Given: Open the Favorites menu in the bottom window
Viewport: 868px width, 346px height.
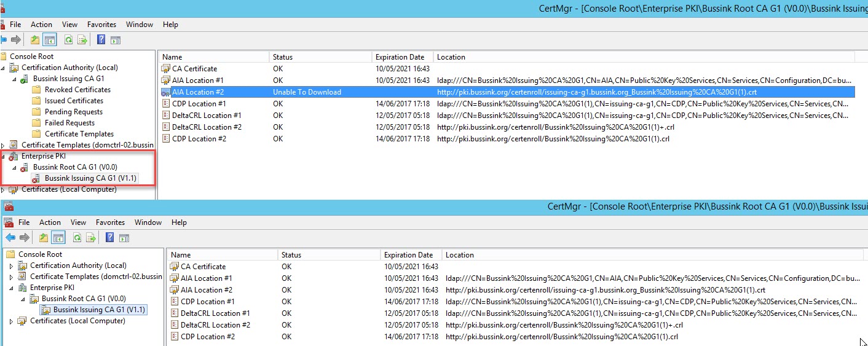Looking at the screenshot, I should click(x=110, y=222).
